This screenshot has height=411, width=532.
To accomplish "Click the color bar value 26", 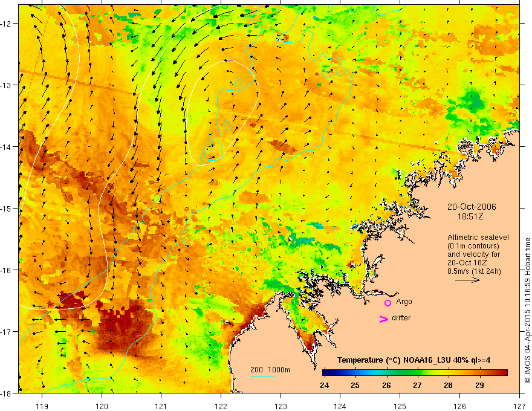I will pos(386,386).
